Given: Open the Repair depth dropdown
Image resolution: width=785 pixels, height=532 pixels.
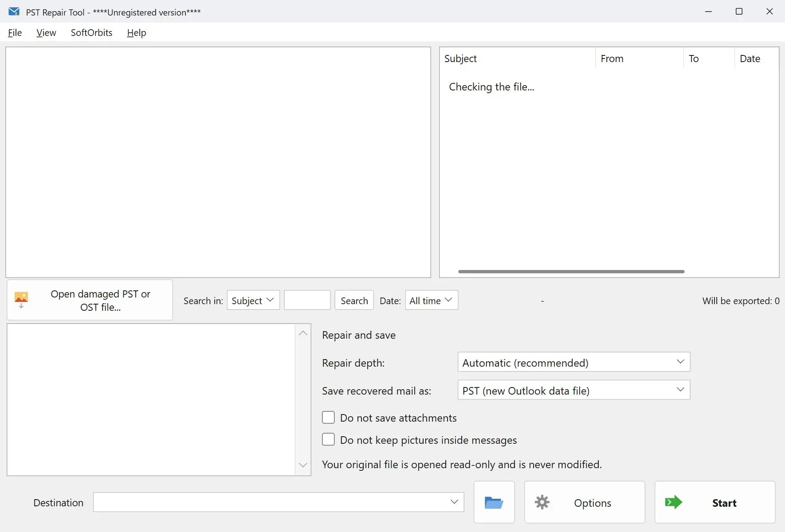Looking at the screenshot, I should point(573,362).
